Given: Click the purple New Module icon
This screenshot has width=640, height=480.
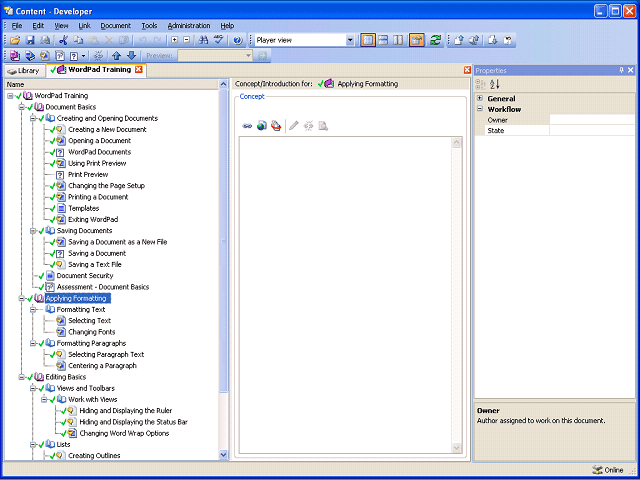Looking at the screenshot, I should point(15,56).
